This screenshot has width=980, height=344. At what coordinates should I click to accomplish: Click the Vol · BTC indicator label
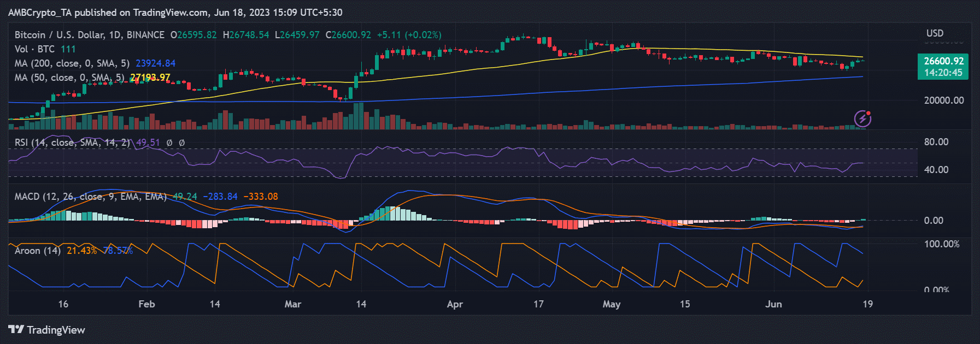coord(34,49)
